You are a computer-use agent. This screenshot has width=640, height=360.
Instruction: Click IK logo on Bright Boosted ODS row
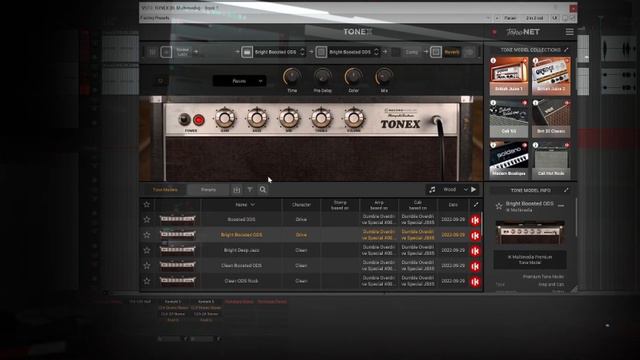click(475, 236)
